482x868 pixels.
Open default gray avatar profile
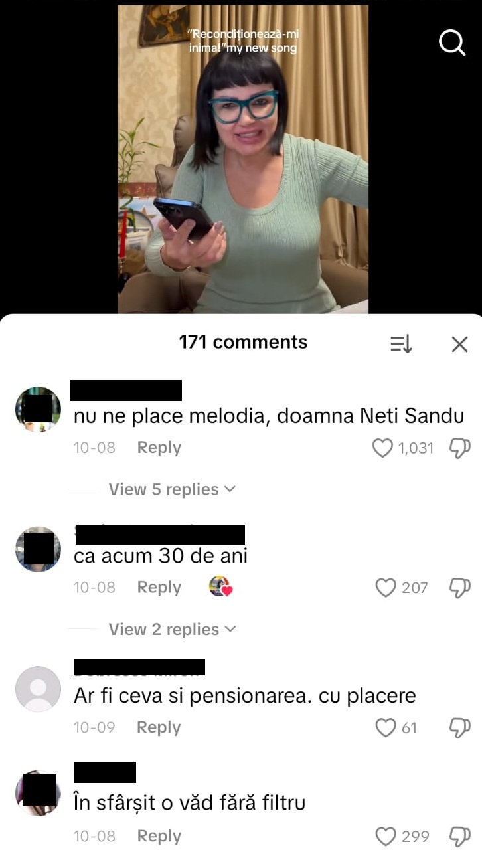point(38,689)
